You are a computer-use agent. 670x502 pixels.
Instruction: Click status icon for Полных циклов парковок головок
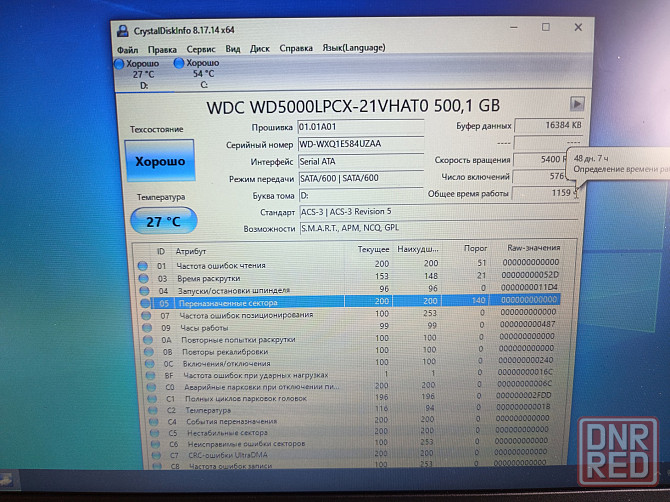point(152,399)
